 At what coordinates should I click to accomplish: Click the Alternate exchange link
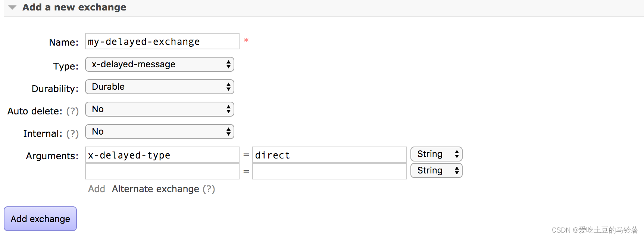tap(155, 189)
